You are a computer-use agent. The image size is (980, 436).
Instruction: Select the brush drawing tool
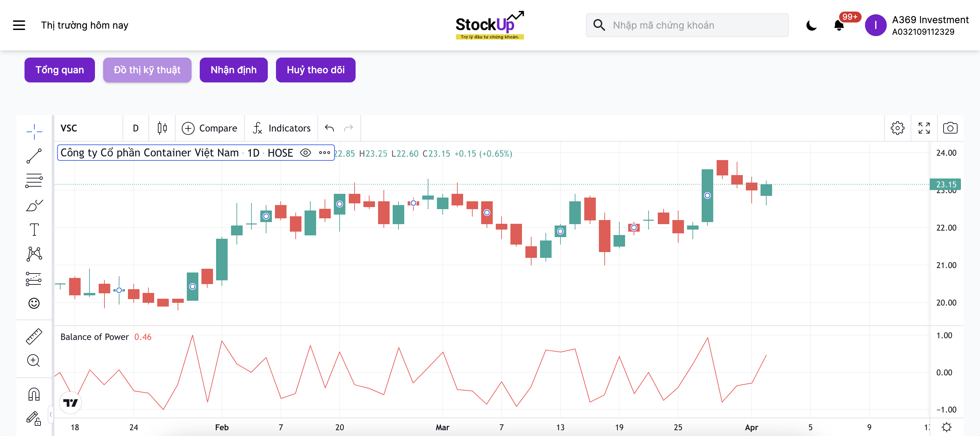pos(34,206)
